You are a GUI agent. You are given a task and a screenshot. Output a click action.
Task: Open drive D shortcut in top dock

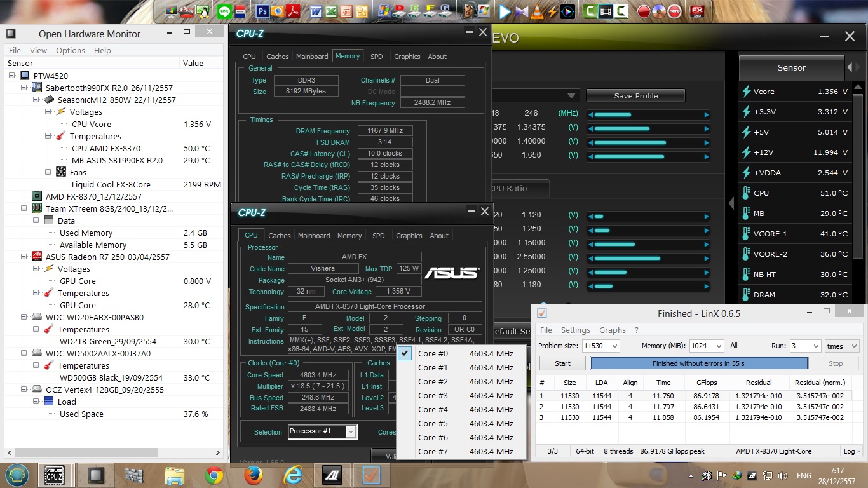pyautogui.click(x=400, y=11)
